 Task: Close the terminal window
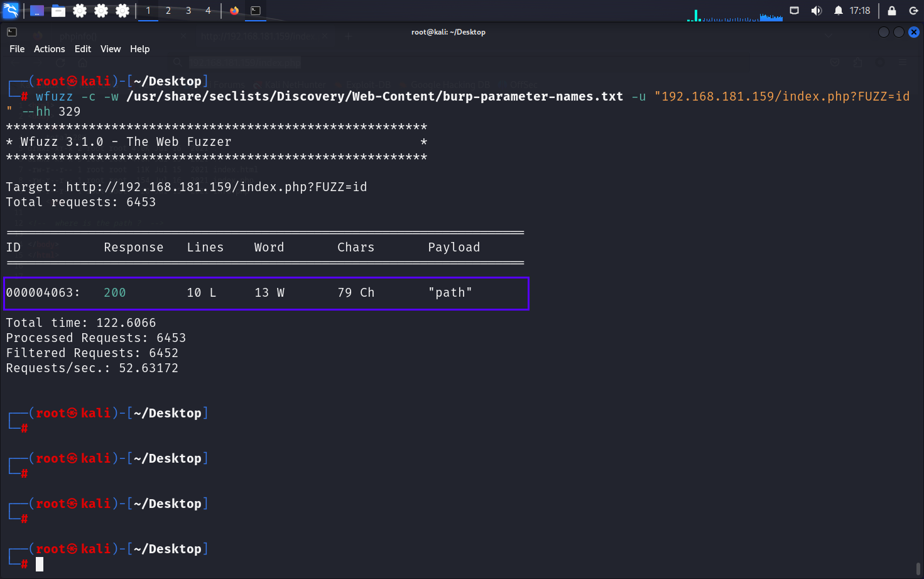[x=914, y=32]
